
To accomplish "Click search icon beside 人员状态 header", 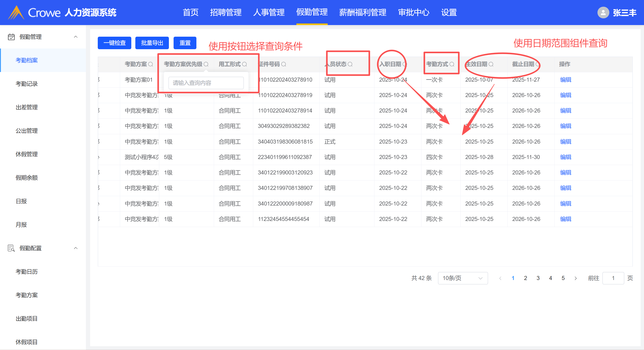I will (350, 64).
